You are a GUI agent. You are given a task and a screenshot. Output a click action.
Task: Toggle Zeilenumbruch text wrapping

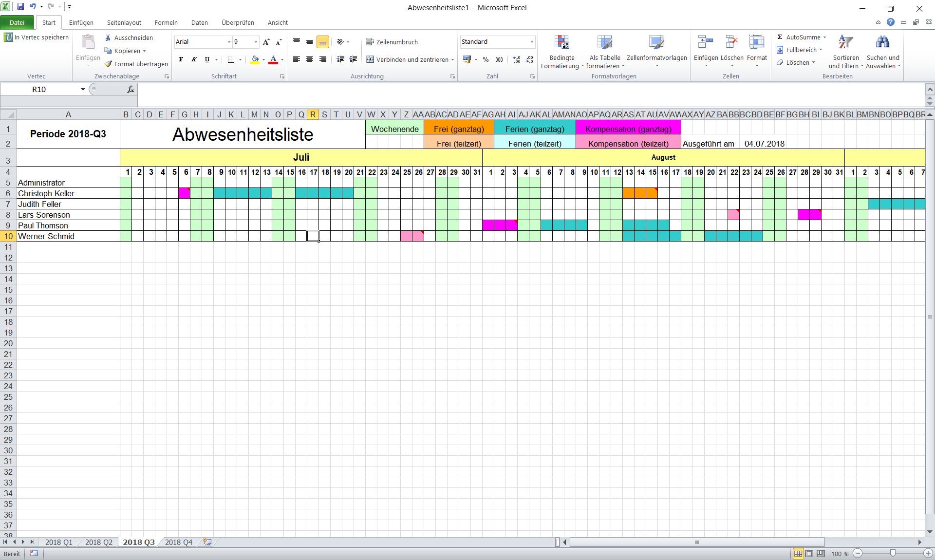(392, 42)
